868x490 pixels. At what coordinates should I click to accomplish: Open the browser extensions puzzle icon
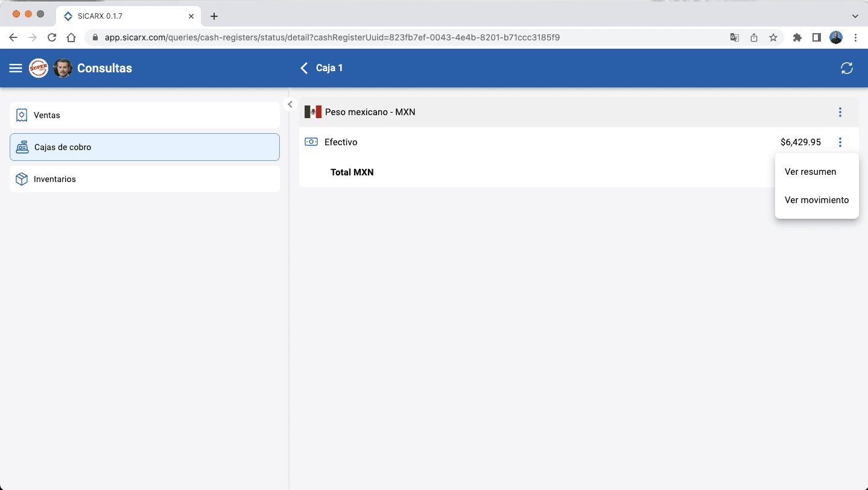(x=797, y=37)
